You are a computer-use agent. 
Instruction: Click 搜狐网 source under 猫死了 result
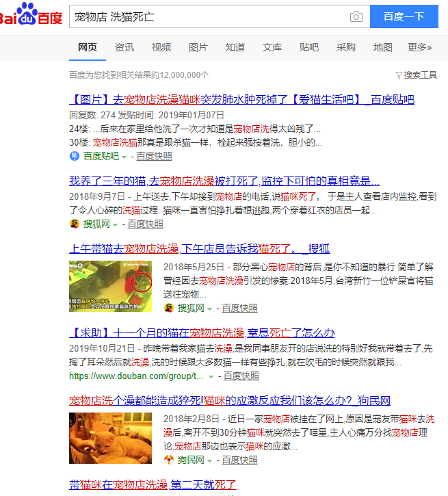pos(191,308)
